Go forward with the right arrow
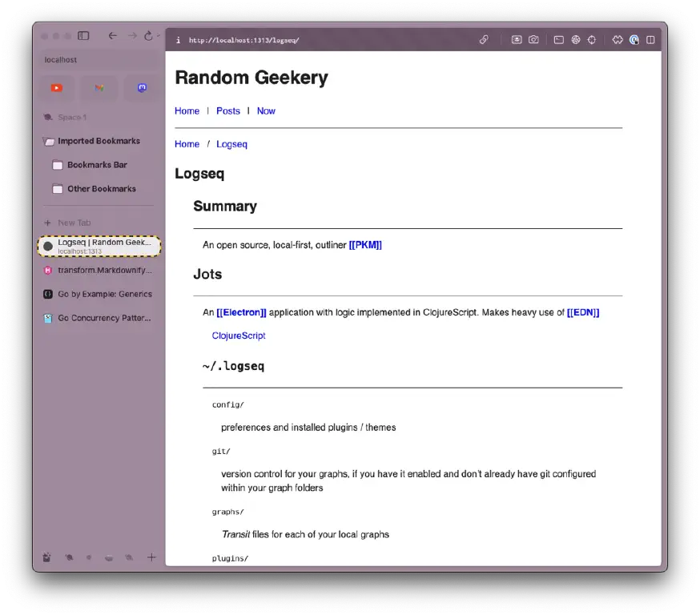Viewport: 700px width, 615px height. (132, 36)
